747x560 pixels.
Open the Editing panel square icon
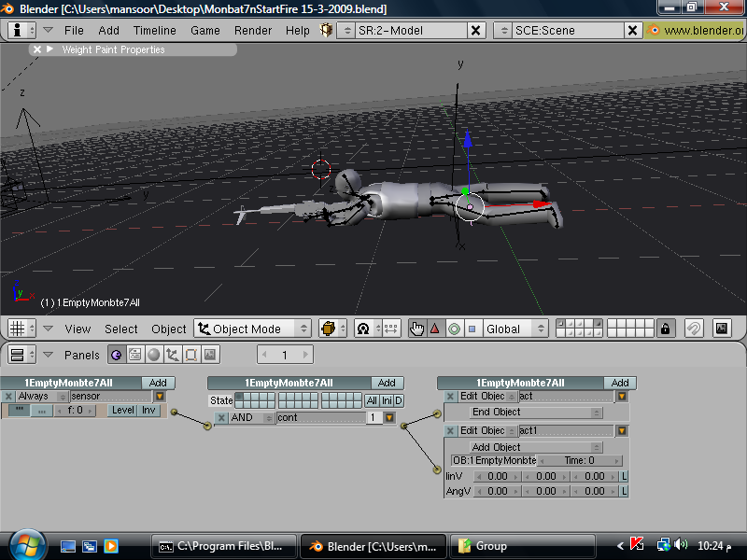[x=191, y=355]
